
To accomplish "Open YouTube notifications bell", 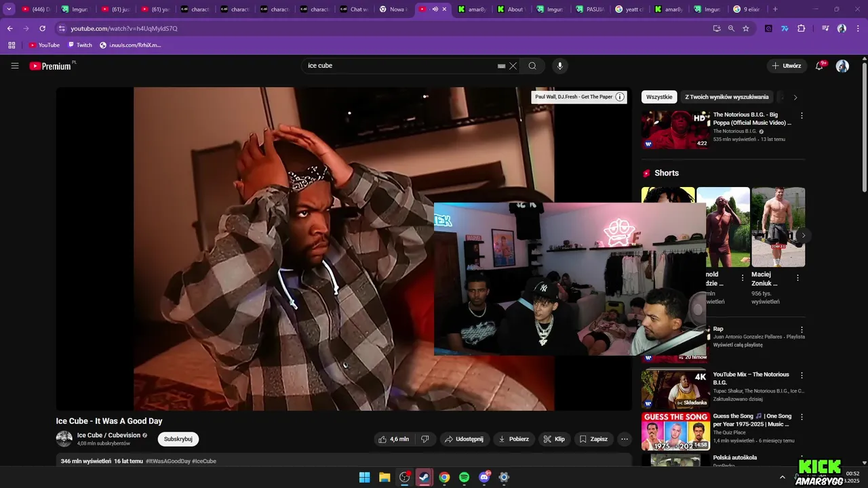I will pos(820,66).
